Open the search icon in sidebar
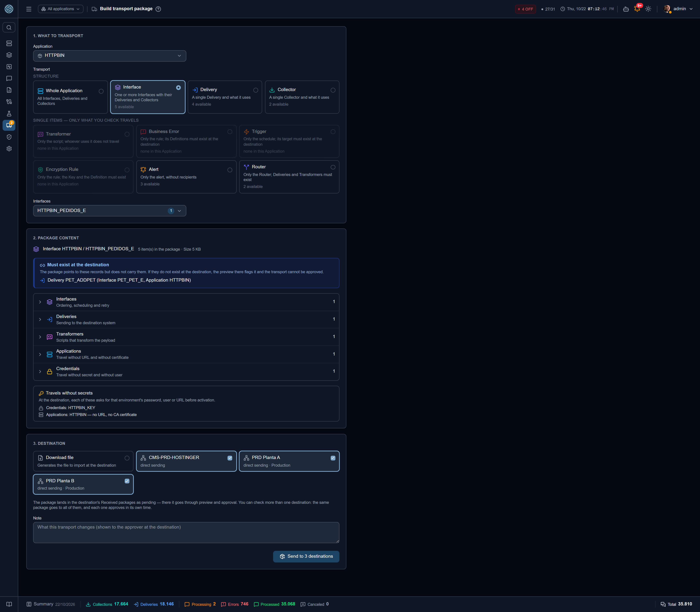Image resolution: width=700 pixels, height=612 pixels. 9,27
